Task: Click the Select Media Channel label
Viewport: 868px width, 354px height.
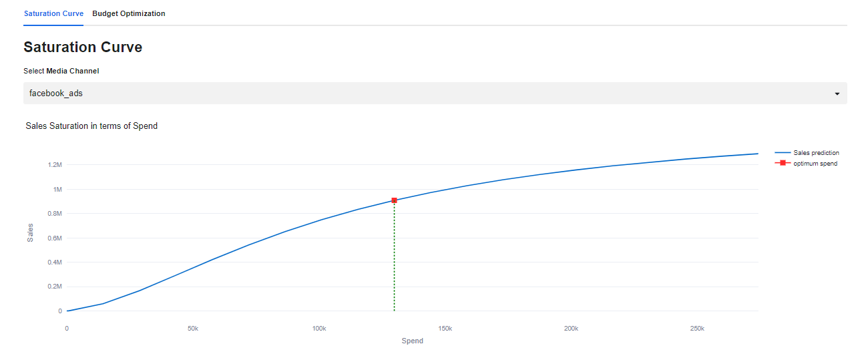Action: (x=61, y=71)
